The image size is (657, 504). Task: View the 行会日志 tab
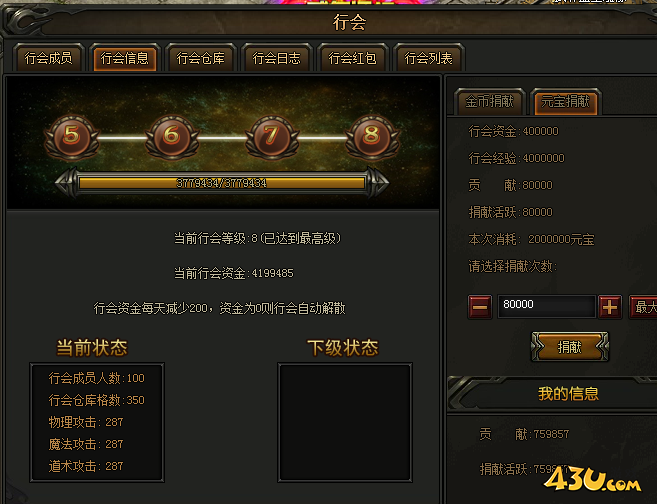click(277, 58)
